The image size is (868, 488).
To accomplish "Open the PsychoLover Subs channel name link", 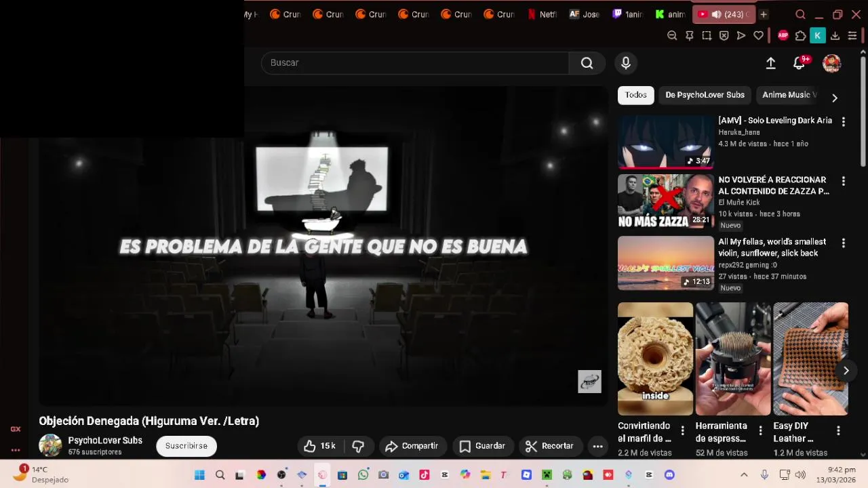I will tap(105, 441).
